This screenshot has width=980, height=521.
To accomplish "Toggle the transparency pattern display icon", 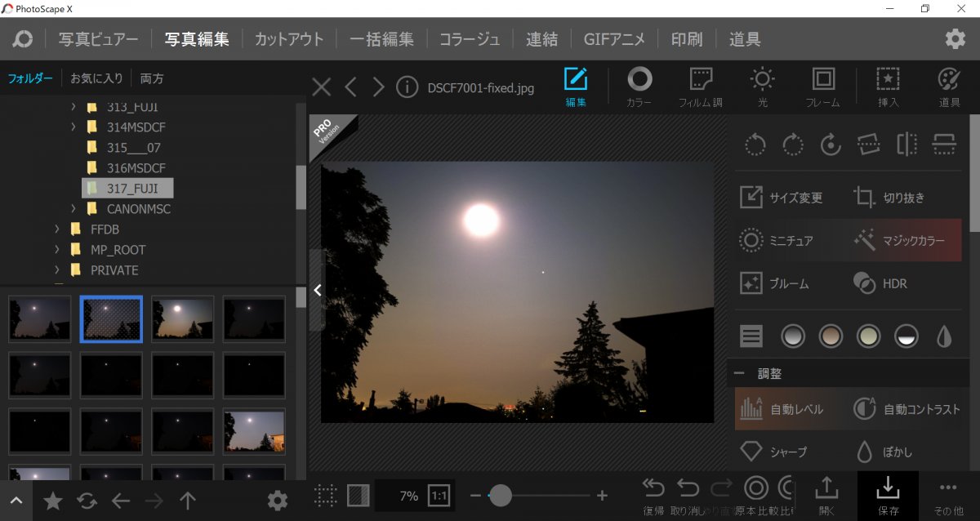I will [x=358, y=496].
